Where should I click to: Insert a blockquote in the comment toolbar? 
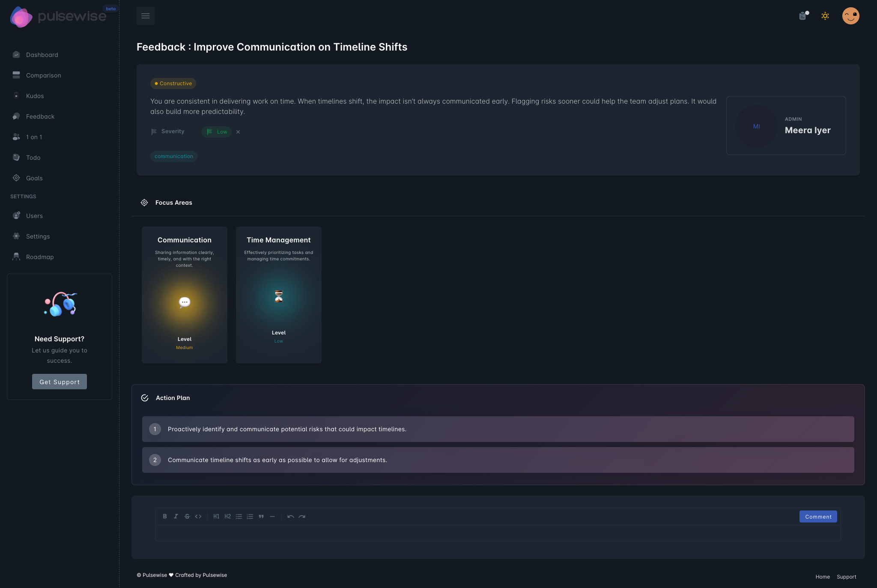pos(261,516)
